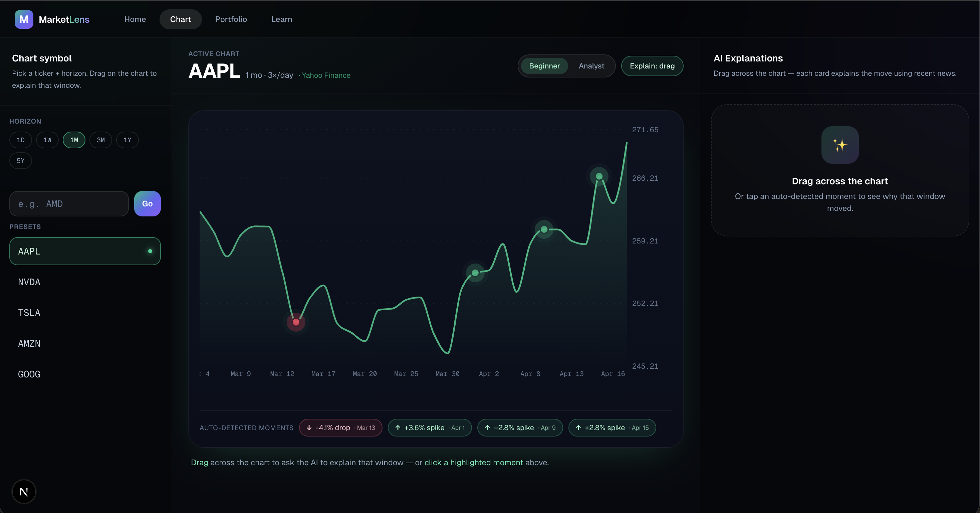Click the red drop marker on the chart
The height and width of the screenshot is (513, 980).
coord(296,322)
